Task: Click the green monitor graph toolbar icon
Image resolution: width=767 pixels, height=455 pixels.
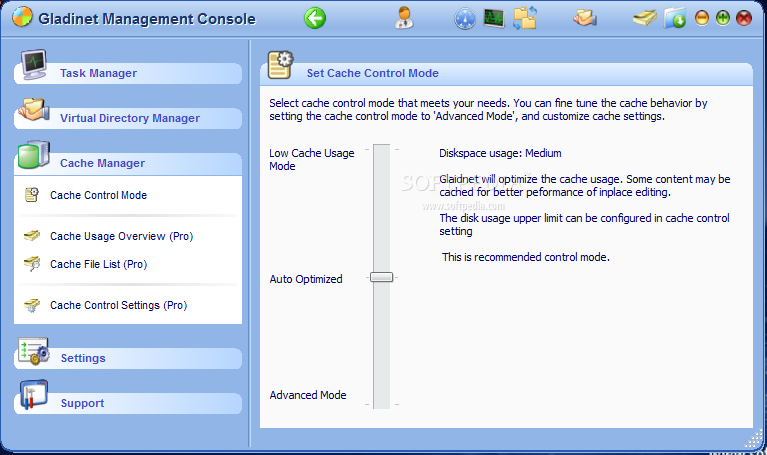Action: tap(494, 18)
